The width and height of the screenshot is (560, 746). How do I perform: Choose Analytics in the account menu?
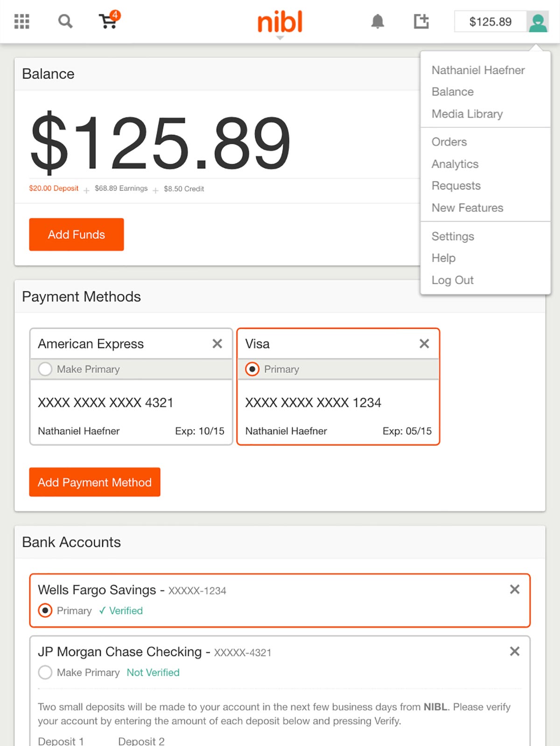point(455,164)
